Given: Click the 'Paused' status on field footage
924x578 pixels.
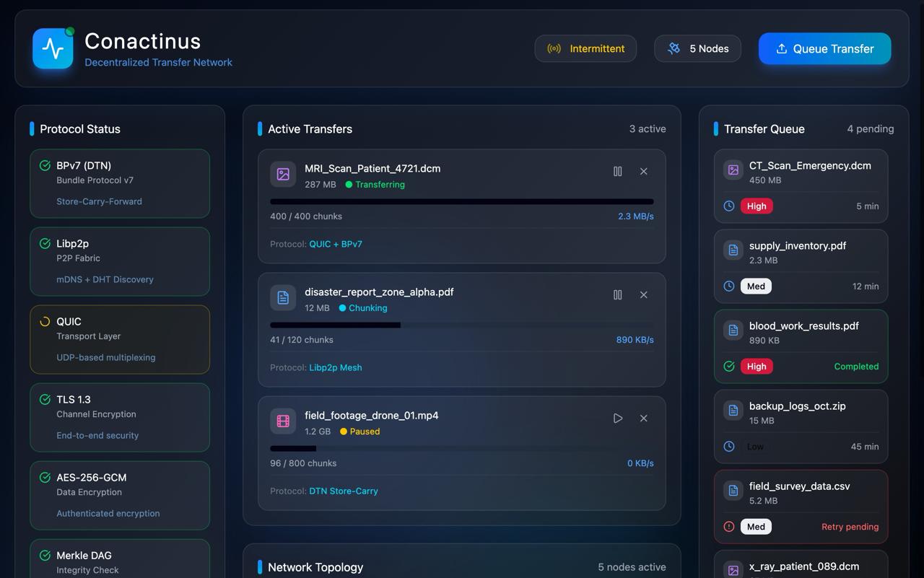Looking at the screenshot, I should click(x=359, y=432).
